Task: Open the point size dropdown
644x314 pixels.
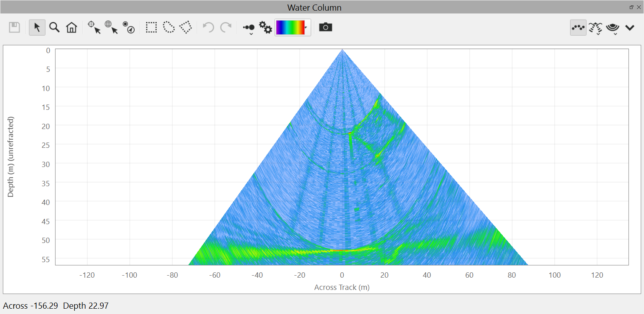Action: coord(249,28)
